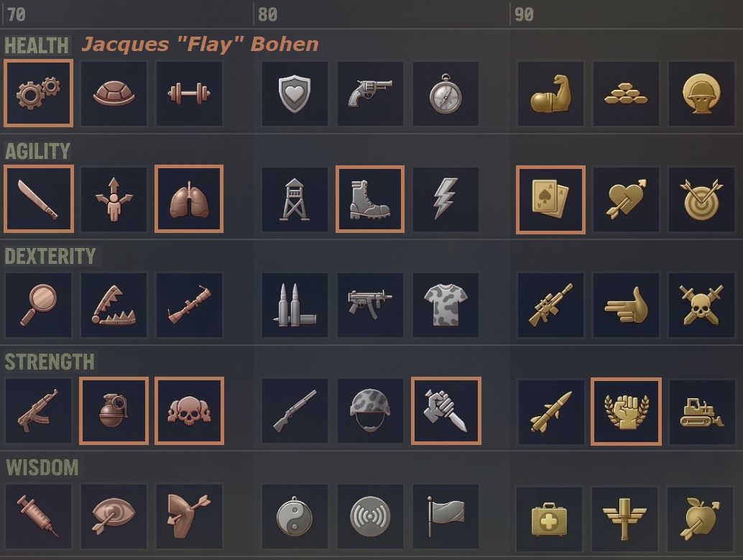Select the syringe perk in Wisdom row
Screen dimensions: 743x560
38,516
